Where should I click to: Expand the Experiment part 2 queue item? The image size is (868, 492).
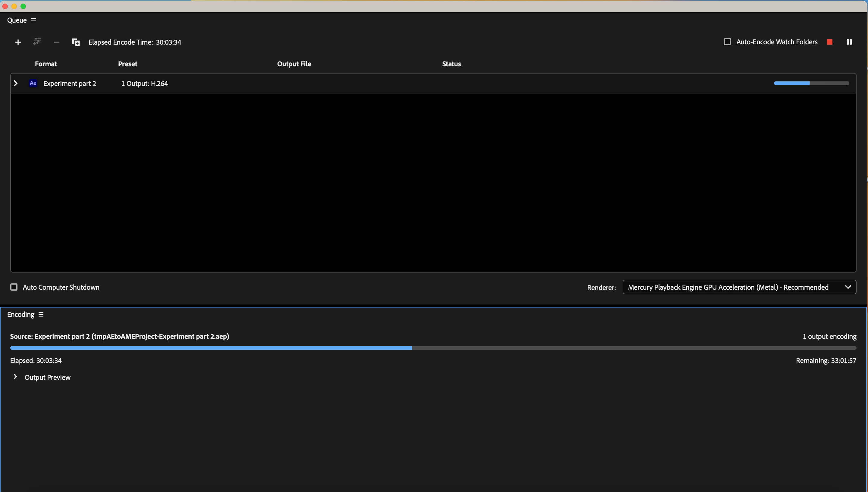16,83
